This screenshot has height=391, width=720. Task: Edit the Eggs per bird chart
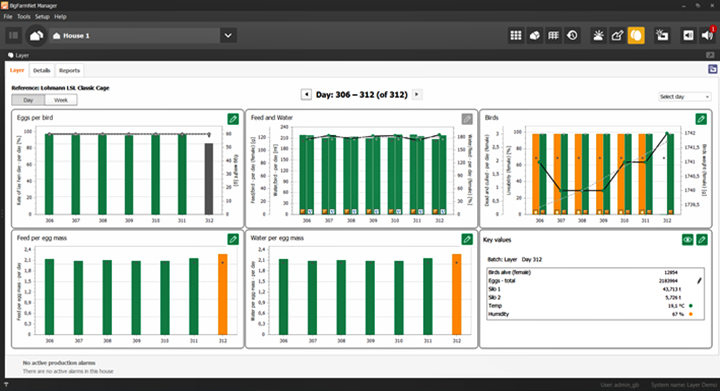(x=233, y=119)
